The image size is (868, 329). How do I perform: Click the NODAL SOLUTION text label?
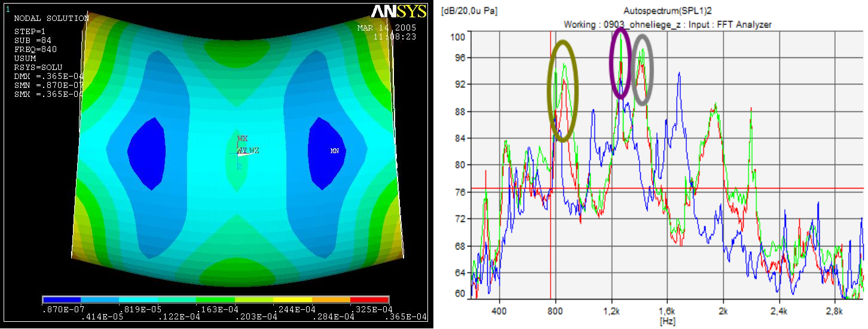pyautogui.click(x=51, y=19)
